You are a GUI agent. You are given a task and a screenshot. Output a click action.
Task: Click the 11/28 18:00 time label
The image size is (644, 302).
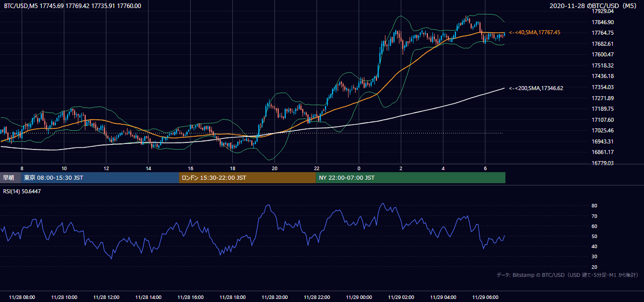coord(233,297)
